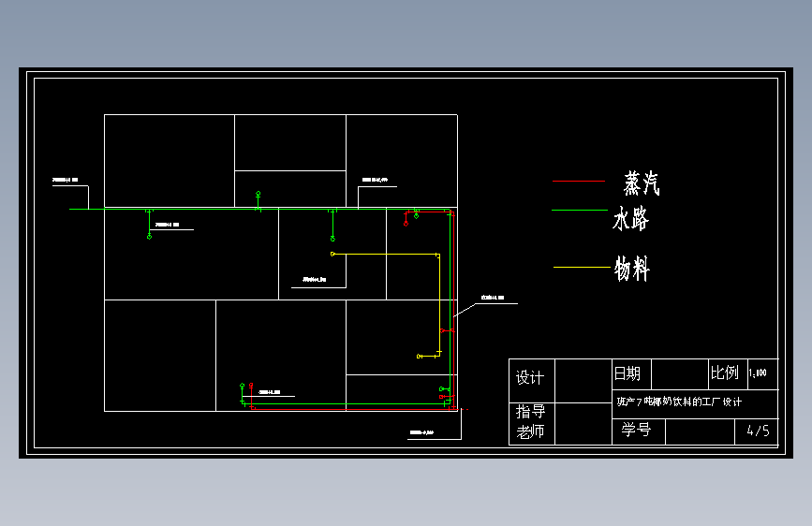Screen dimensions: 812x526
Task: Select the 指导老师 title block text
Action: (530, 421)
